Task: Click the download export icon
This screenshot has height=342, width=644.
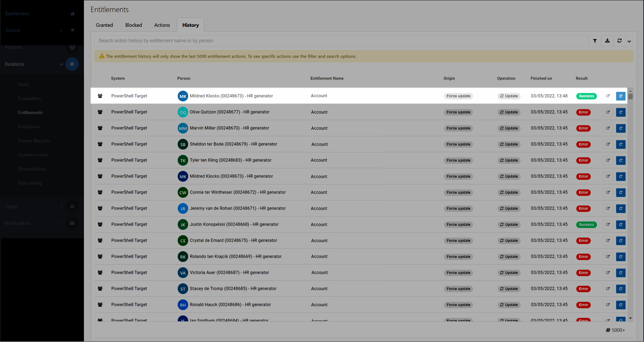Action: 607,41
